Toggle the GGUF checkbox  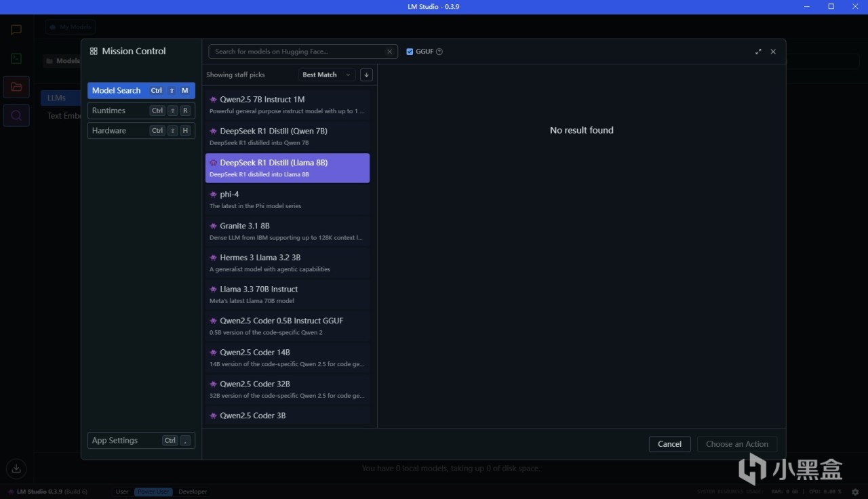[x=410, y=52]
